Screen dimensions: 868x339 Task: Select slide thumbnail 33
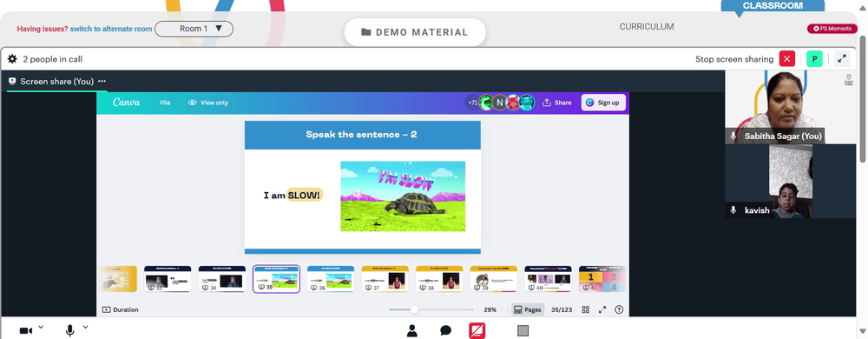(168, 279)
